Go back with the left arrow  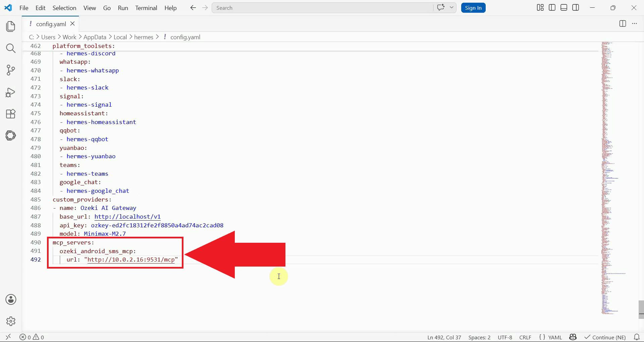click(x=193, y=8)
